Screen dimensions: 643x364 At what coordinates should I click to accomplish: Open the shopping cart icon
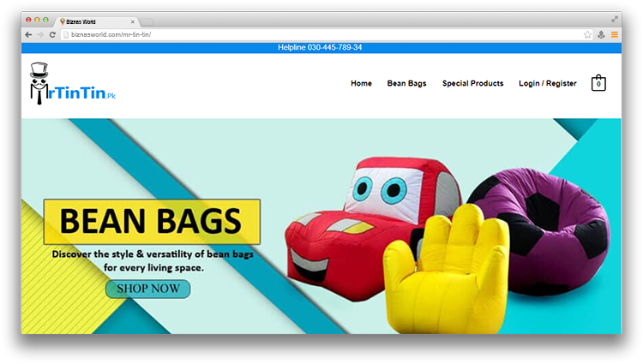pos(598,84)
